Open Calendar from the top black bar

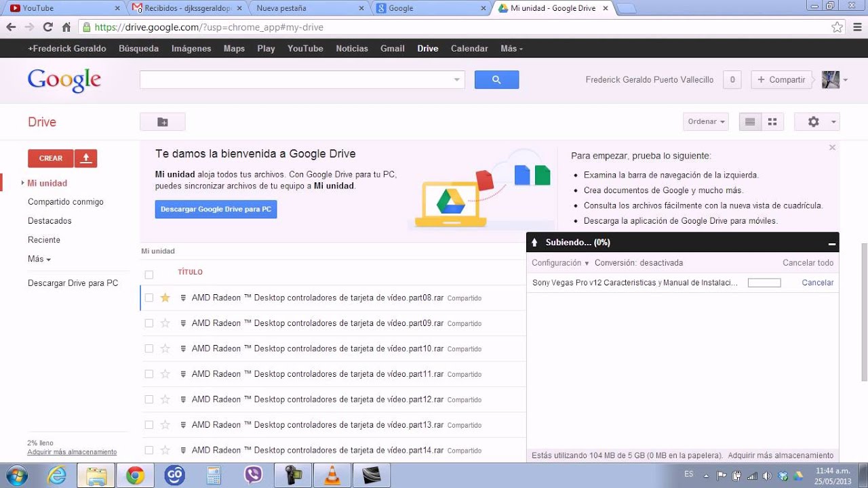pos(469,49)
